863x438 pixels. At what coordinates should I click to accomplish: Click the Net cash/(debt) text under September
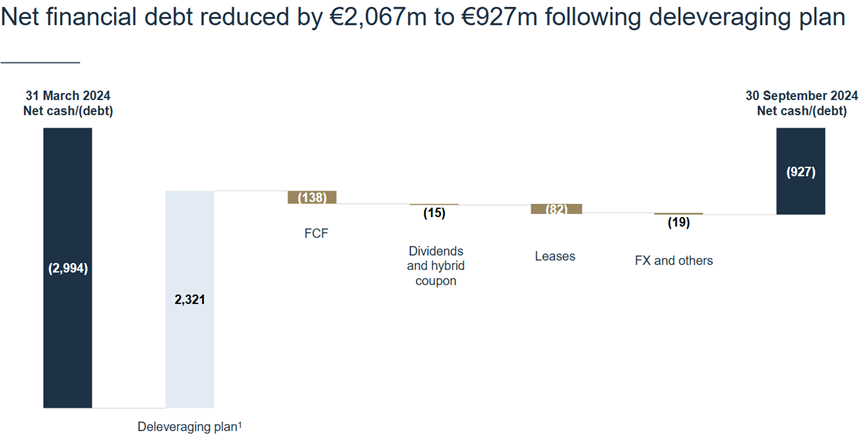801,111
